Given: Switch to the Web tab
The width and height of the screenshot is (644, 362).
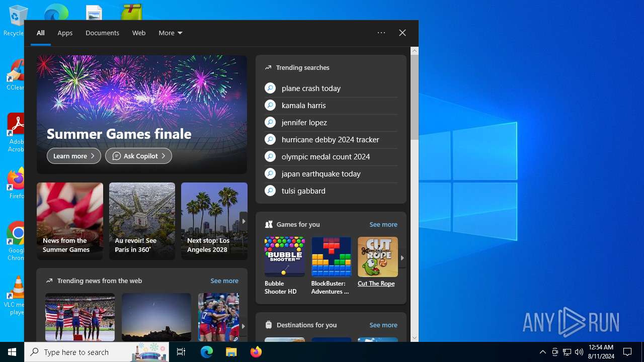Looking at the screenshot, I should tap(139, 33).
